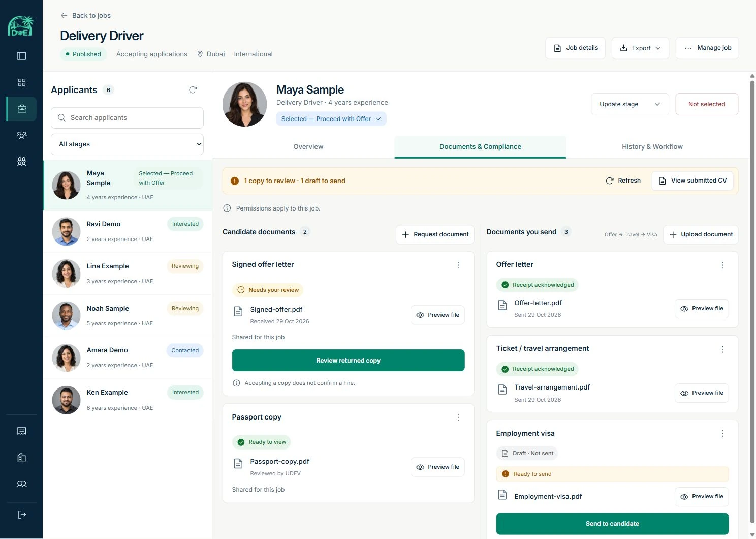Image resolution: width=756 pixels, height=539 pixels.
Task: Preview the Offer-letter.pdf file
Action: click(702, 309)
